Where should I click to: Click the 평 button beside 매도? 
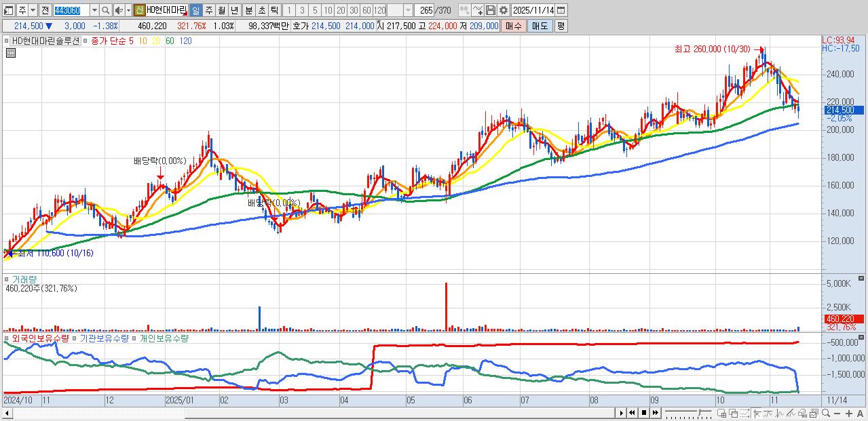coord(561,26)
